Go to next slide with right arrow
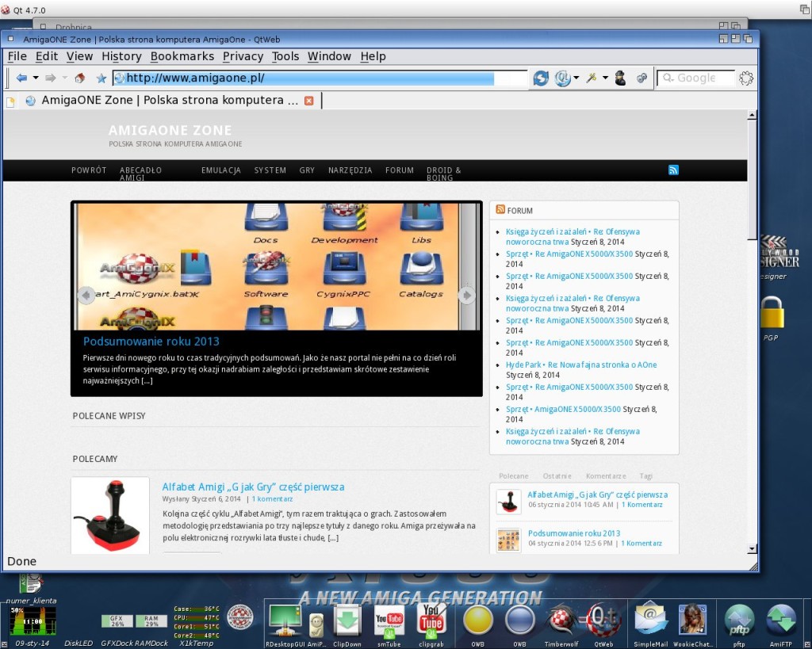The width and height of the screenshot is (812, 649). pyautogui.click(x=466, y=295)
